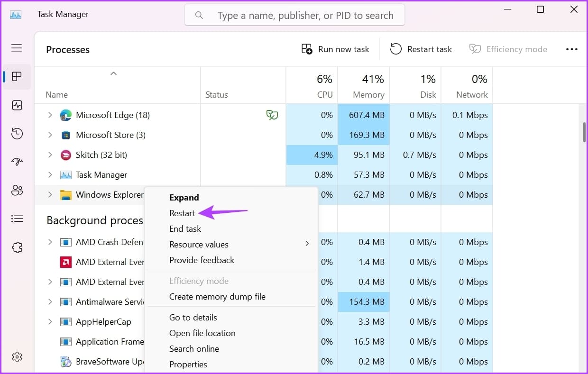Select the Processes sidebar icon

click(x=17, y=76)
